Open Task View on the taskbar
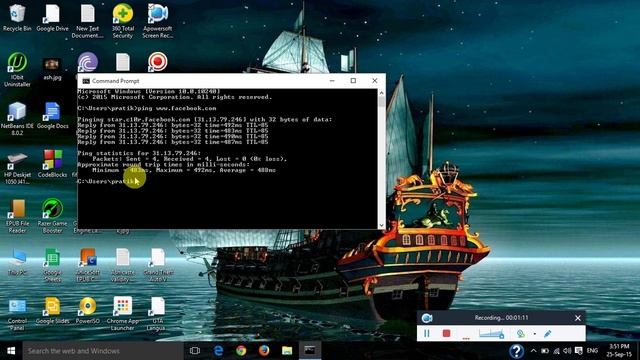 click(195, 351)
